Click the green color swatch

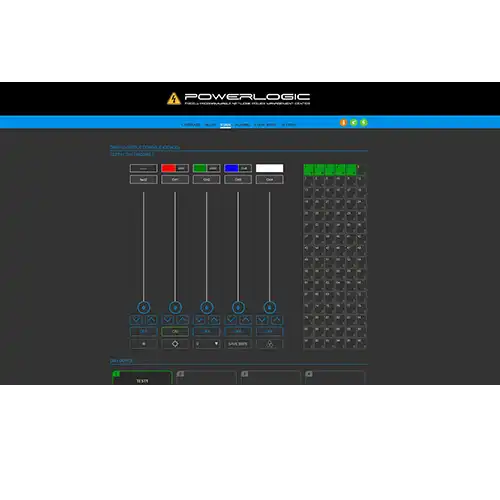pyautogui.click(x=200, y=168)
